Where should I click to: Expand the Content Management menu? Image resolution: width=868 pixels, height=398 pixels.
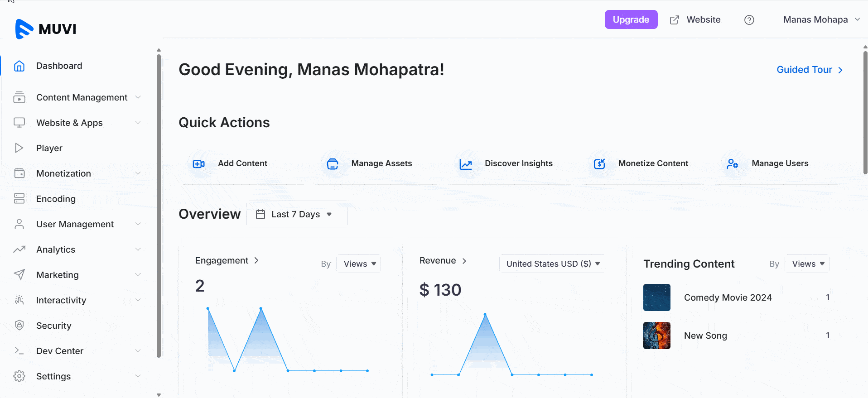click(x=82, y=97)
